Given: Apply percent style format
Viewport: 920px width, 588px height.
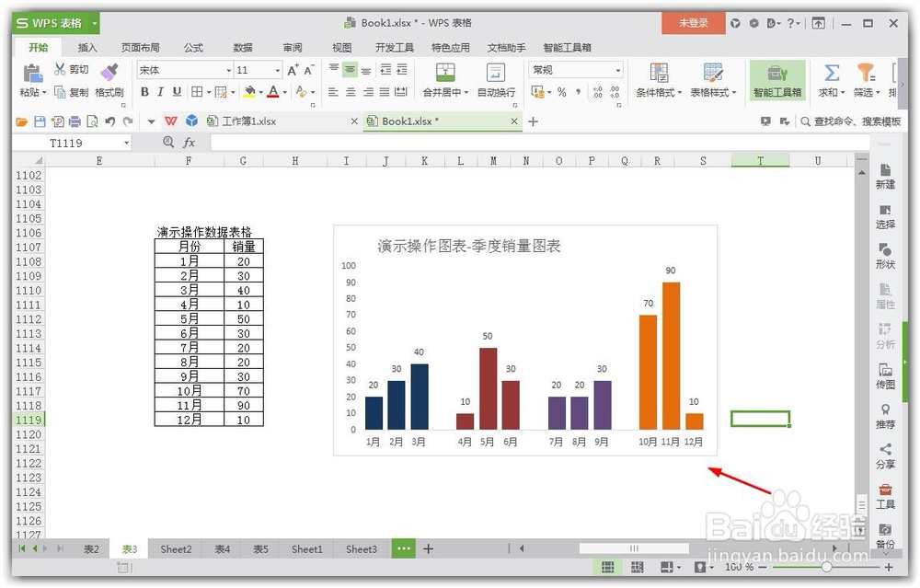Looking at the screenshot, I should [x=561, y=92].
